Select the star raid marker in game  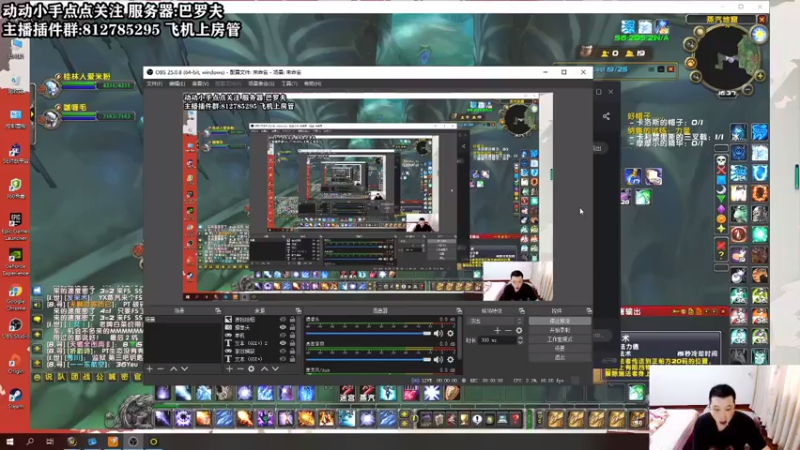(x=721, y=229)
